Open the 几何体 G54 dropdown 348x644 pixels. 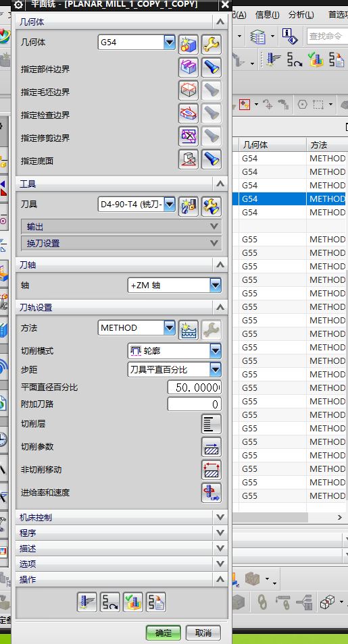coord(170,42)
